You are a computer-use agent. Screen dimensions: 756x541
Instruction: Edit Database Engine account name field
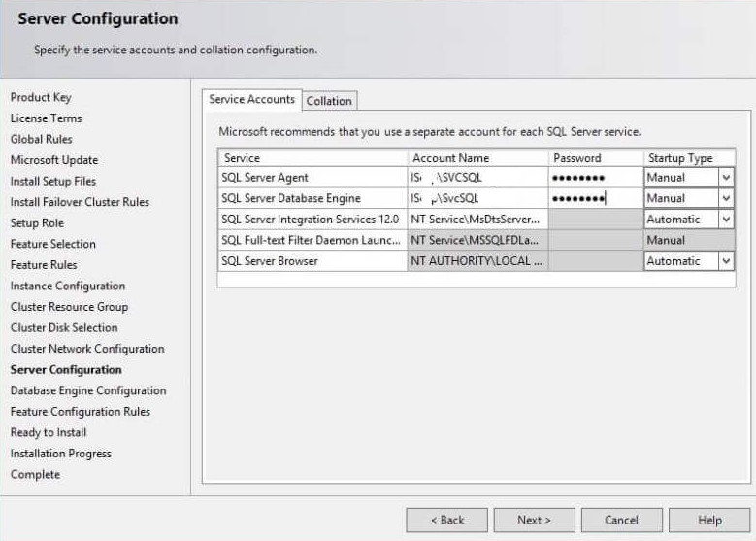(x=477, y=198)
